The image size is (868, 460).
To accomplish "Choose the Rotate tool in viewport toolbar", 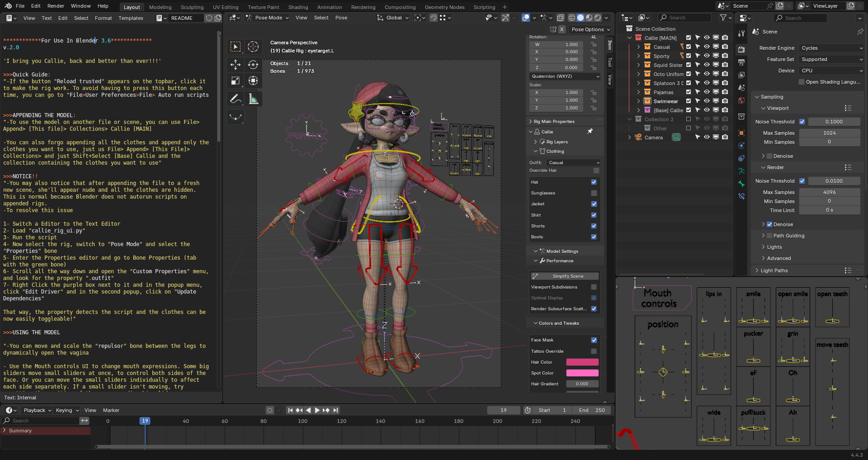I will (253, 65).
